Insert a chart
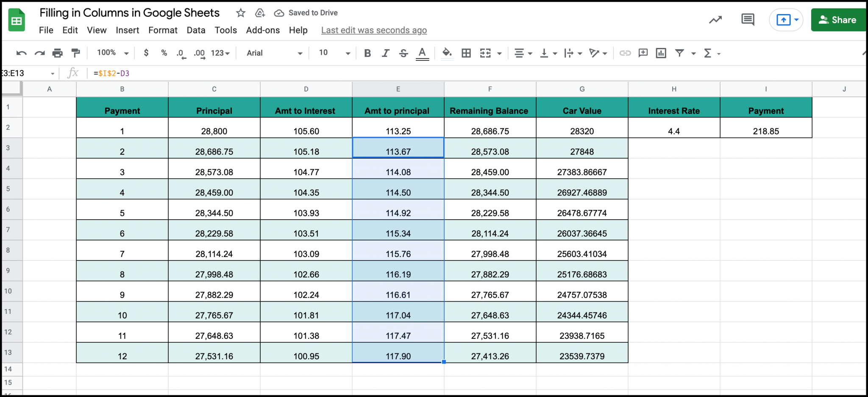868x397 pixels. coord(661,53)
